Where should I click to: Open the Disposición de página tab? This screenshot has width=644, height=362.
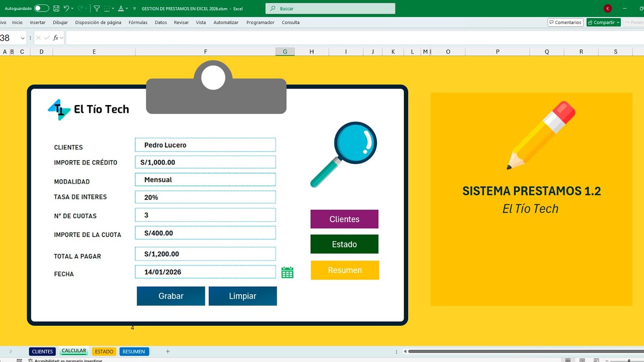[x=98, y=23]
